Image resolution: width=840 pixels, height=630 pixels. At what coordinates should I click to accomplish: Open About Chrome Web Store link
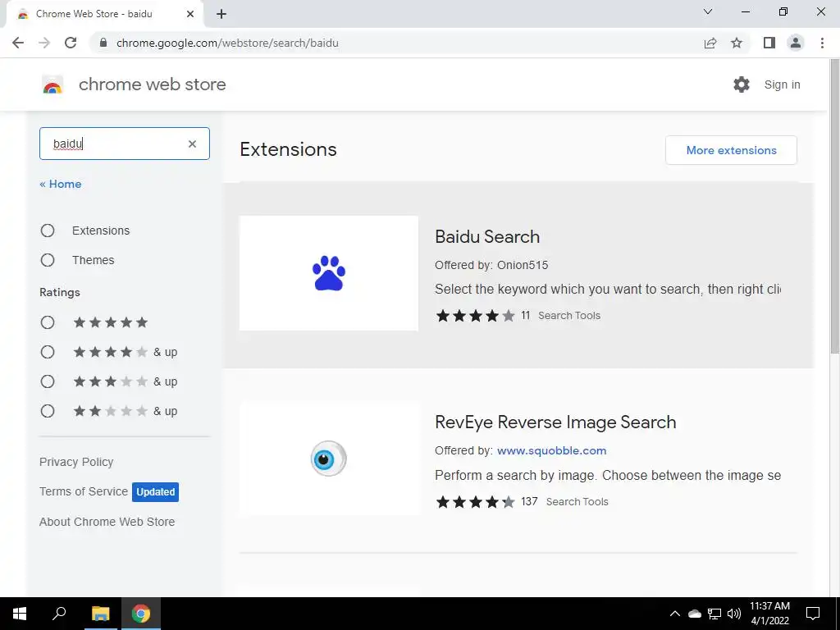point(107,521)
